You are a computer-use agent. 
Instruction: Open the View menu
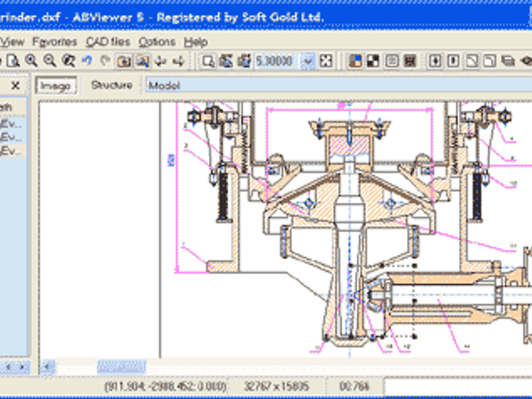12,42
